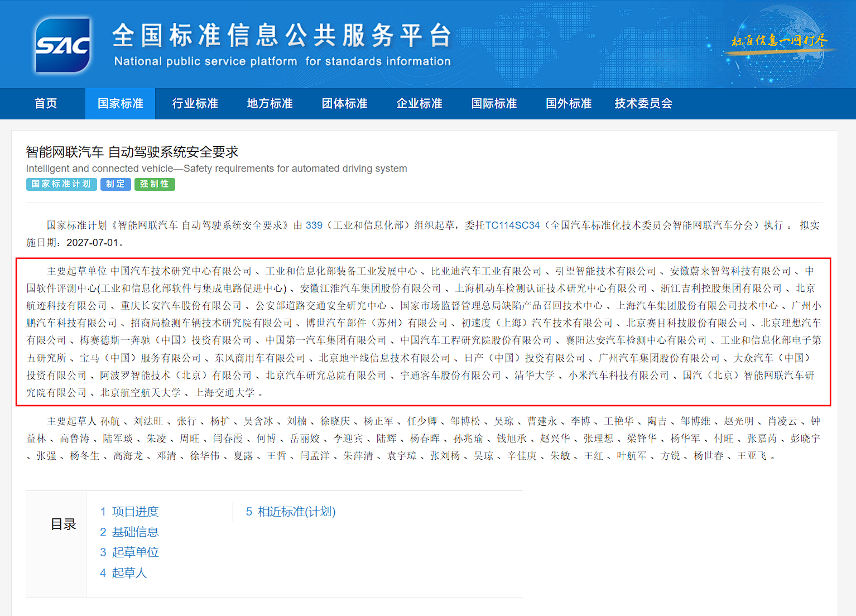Screen dimensions: 856x616
Task: Open the TC114SC34 committee link
Action: tap(512, 225)
